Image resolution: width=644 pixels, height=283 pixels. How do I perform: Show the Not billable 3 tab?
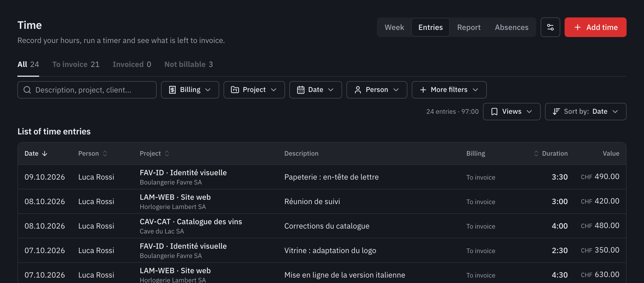[x=188, y=64]
